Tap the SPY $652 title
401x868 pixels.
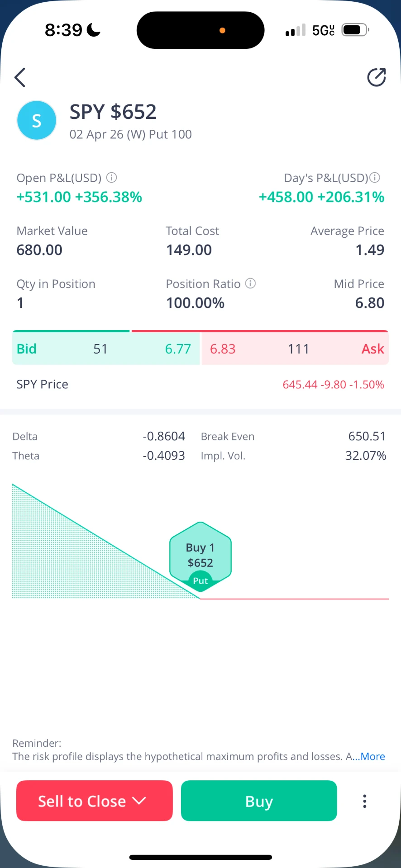point(113,112)
